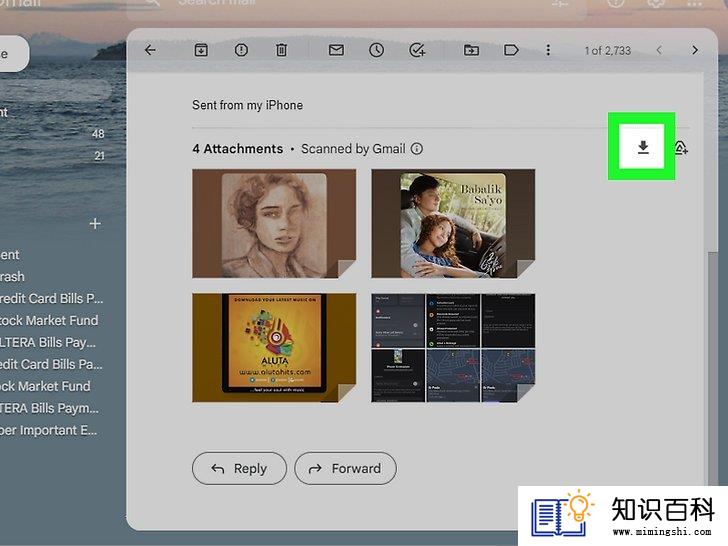Archive this email
This screenshot has width=728, height=546.
tap(201, 50)
